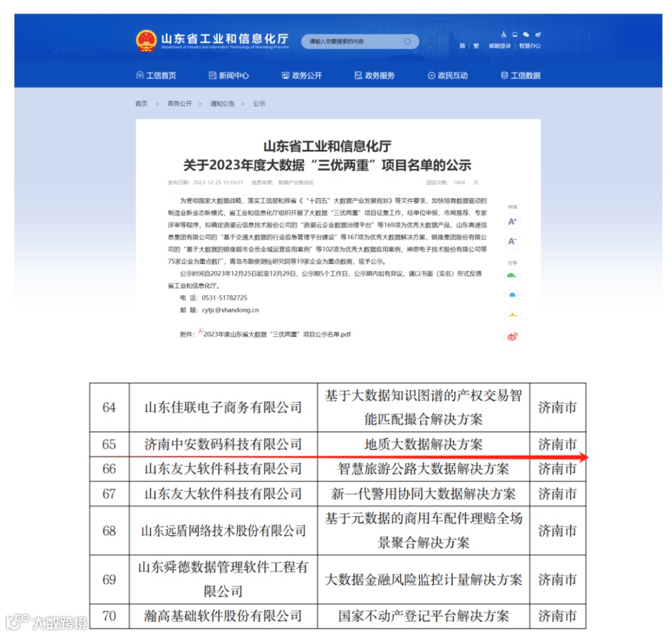The image size is (672, 635).
Task: Share via green WeChat icon
Action: point(511,276)
